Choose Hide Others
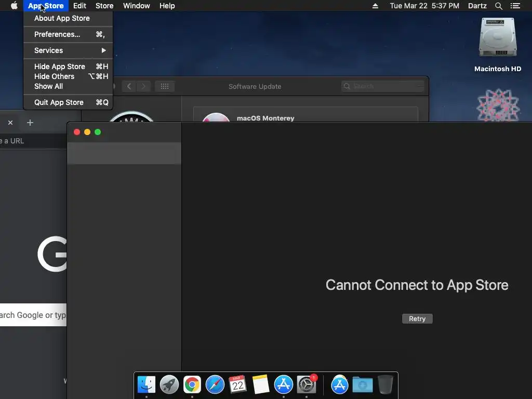This screenshot has height=399, width=532. pos(69,76)
